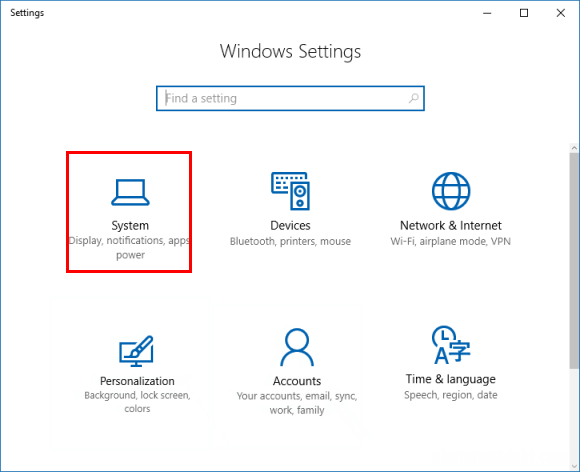Click 'Your accounts, email, sync, work, family' description

tap(297, 403)
